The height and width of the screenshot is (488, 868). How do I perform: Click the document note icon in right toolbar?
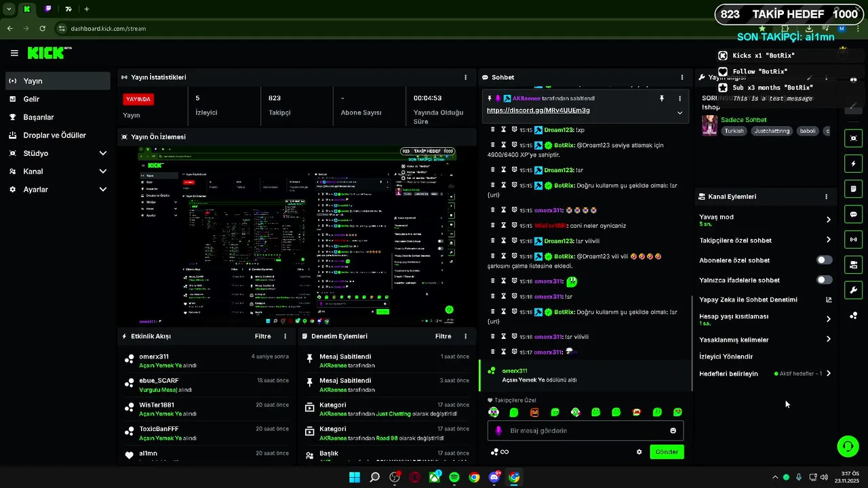[853, 188]
